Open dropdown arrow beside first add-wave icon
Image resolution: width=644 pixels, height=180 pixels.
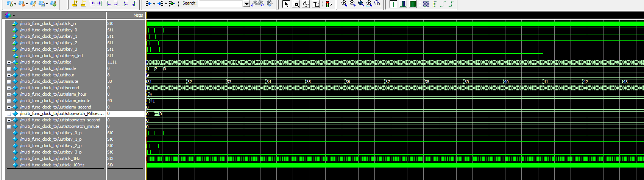click(15, 4)
